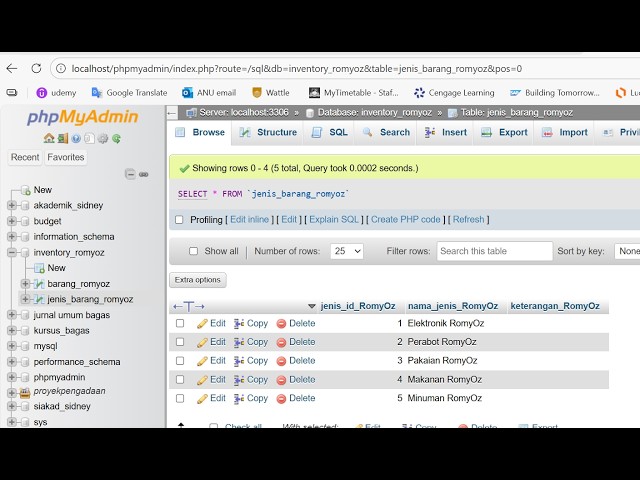This screenshot has height=480, width=640.
Task: Click red delete icon for Pakaian RomyOz row
Action: 281,361
